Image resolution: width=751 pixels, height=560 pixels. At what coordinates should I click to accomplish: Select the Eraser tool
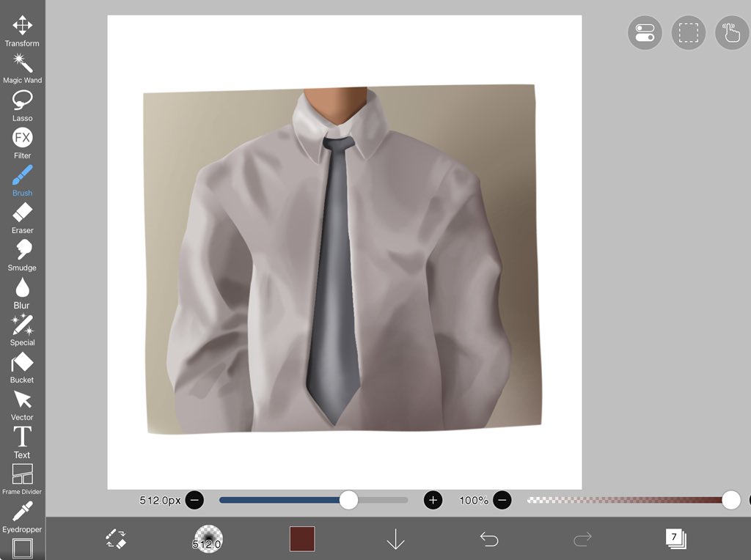[x=22, y=218]
